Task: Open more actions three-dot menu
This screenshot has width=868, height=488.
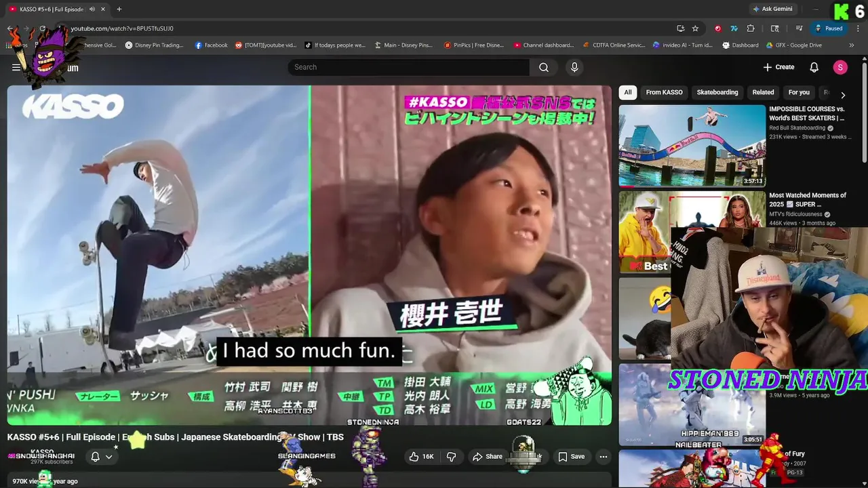Action: click(603, 457)
